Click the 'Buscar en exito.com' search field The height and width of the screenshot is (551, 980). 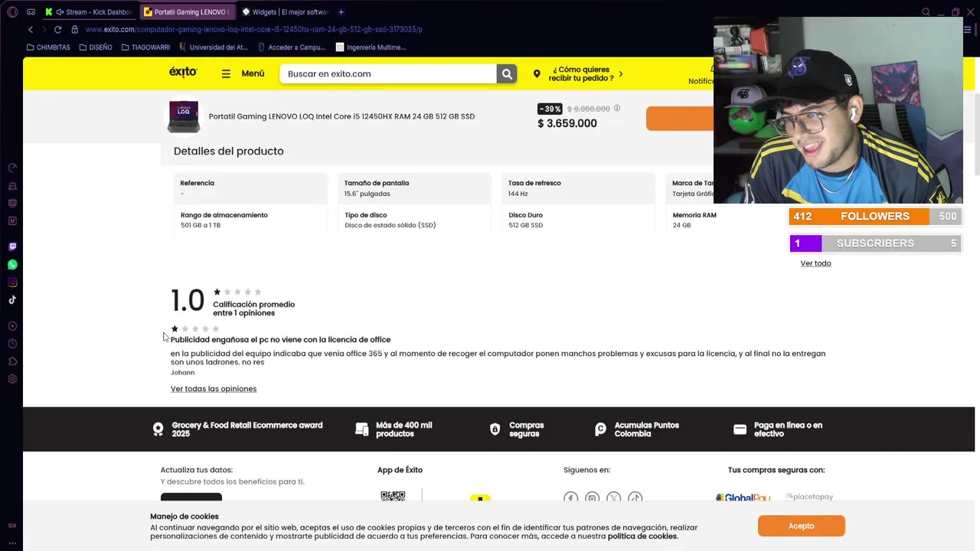(x=388, y=73)
